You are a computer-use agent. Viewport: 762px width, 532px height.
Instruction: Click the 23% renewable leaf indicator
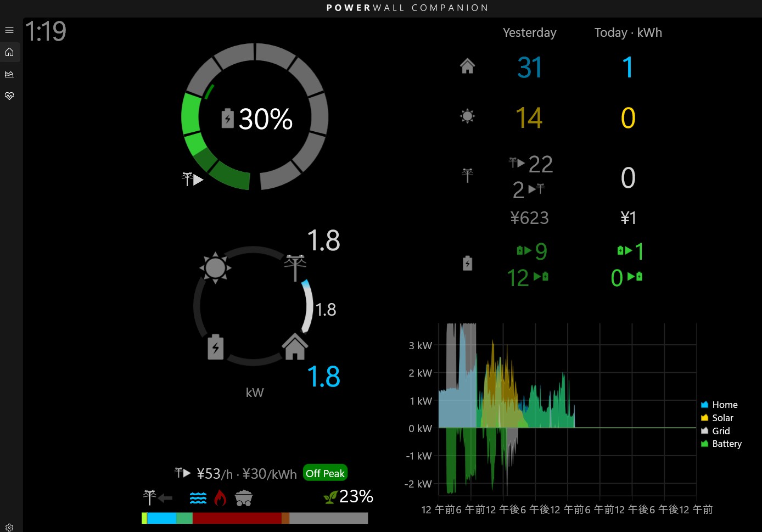[x=349, y=497]
